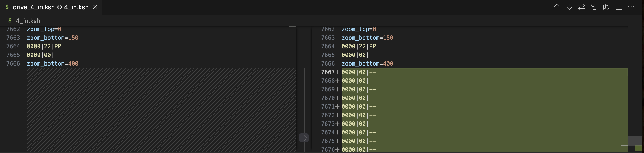Select the drive_4_in.ksh ↔ 4_in.ksh tab
Viewport: 644px width, 153px height.
tap(50, 7)
